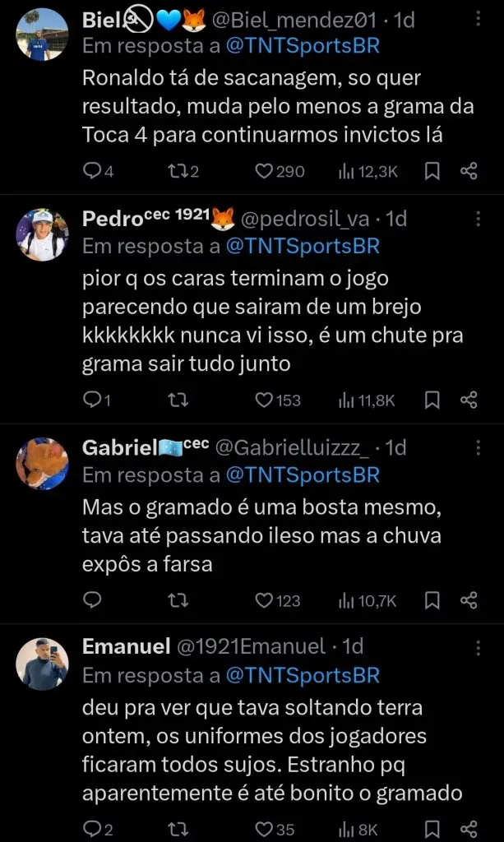
Task: Open more options on Pedro's tweet
Action: [x=479, y=219]
